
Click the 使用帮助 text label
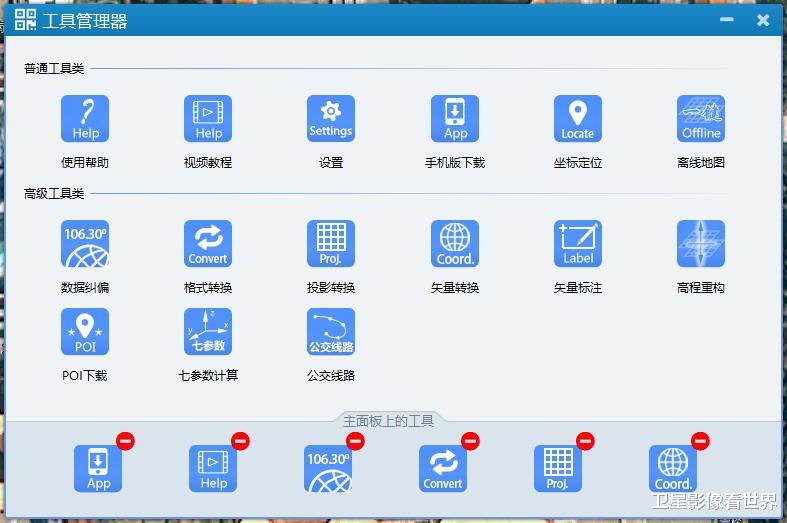coord(85,162)
